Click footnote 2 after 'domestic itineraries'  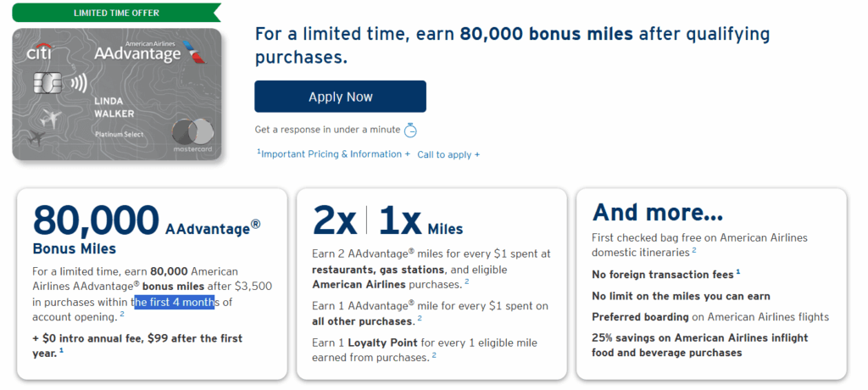[694, 250]
